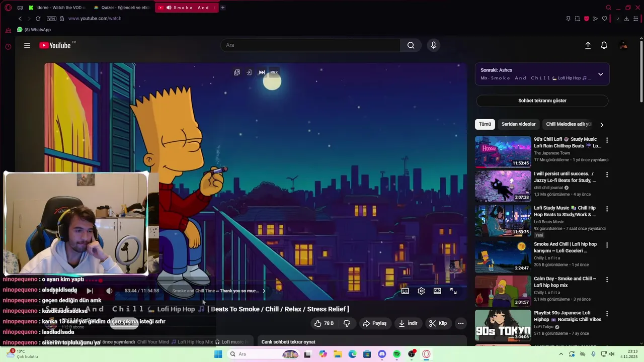Open the Opera menu logo
Screen dimensions: 644x362
pyautogui.click(x=8, y=8)
